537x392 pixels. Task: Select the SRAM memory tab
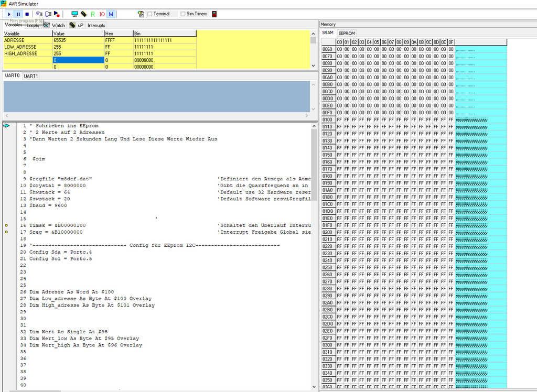(x=328, y=32)
